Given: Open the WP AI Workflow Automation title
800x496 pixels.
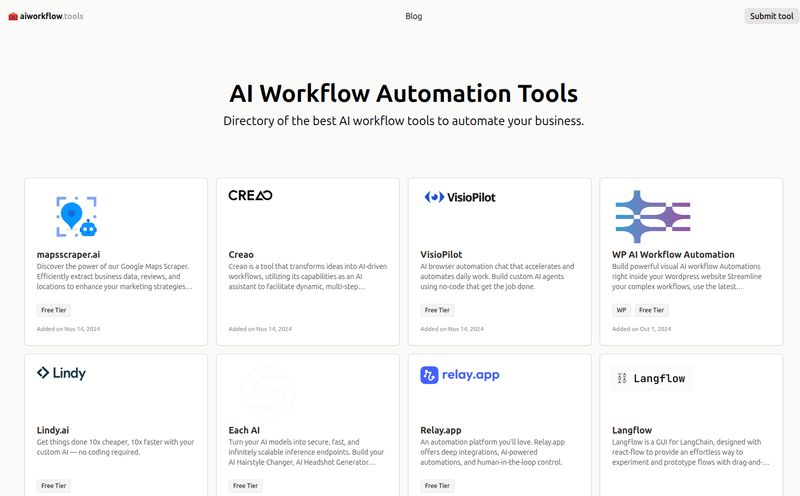Looking at the screenshot, I should [x=673, y=255].
